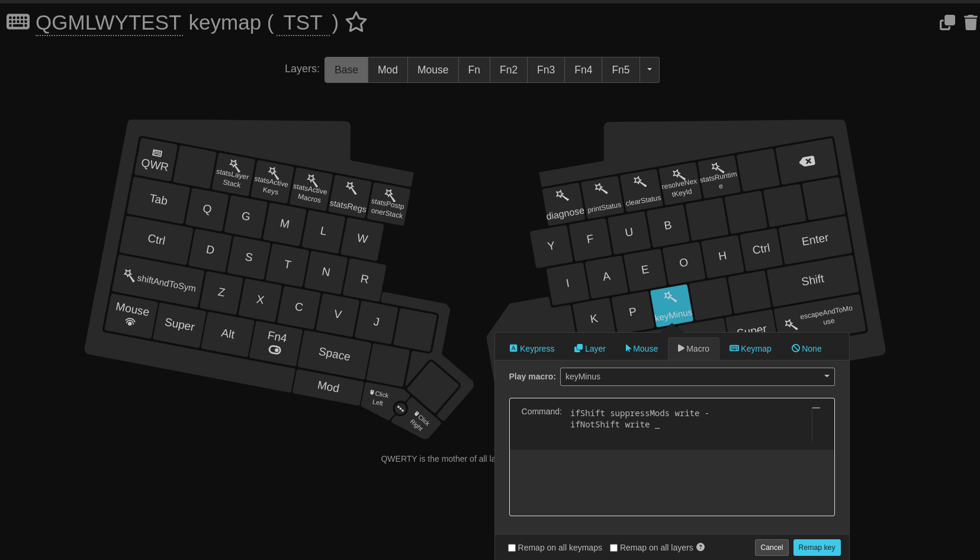Check the Remap on all keymaps checkbox
980x560 pixels.
[x=512, y=548]
